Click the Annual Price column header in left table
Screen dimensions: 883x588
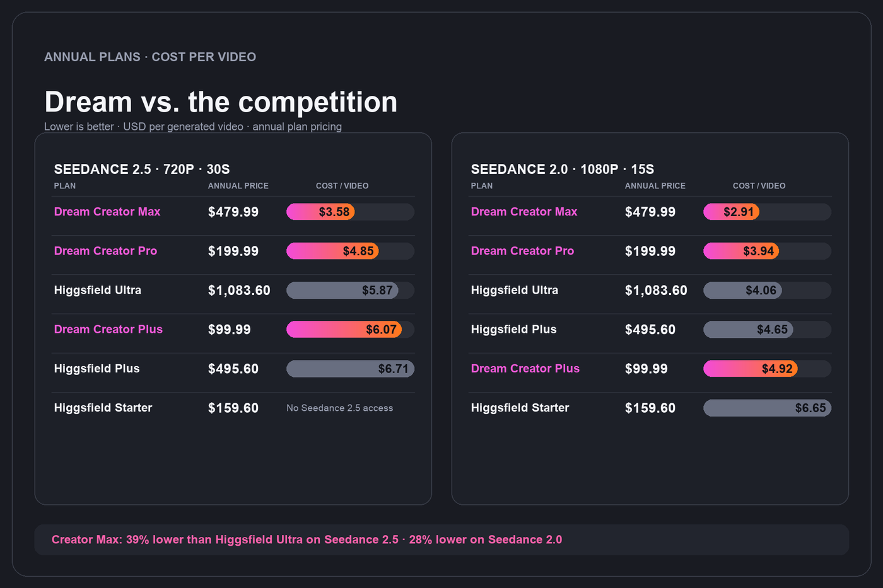(x=238, y=186)
